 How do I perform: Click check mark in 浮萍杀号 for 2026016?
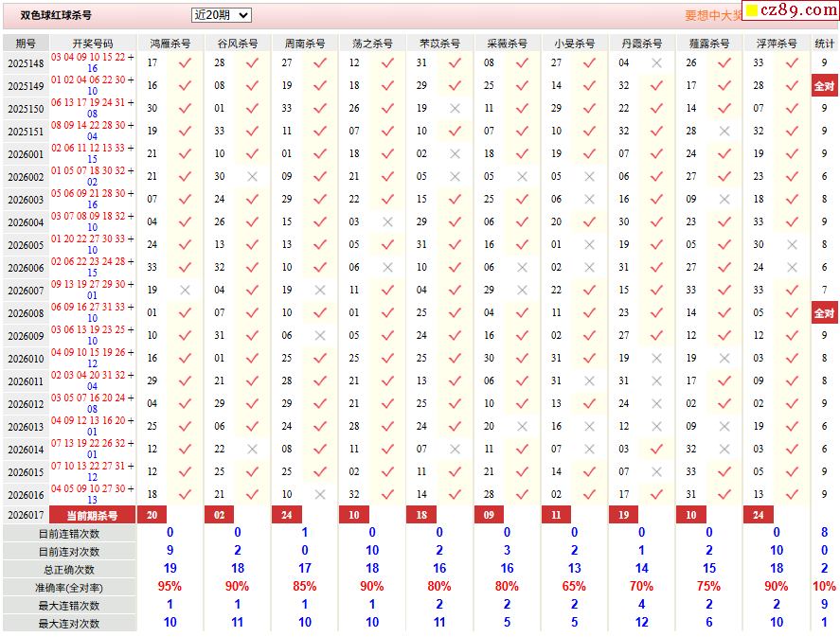click(792, 495)
